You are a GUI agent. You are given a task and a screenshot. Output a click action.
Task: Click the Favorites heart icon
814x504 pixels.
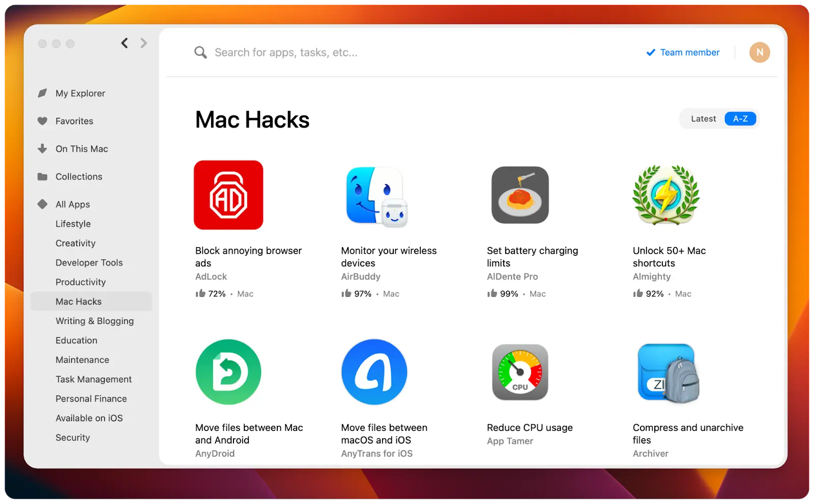(x=43, y=121)
